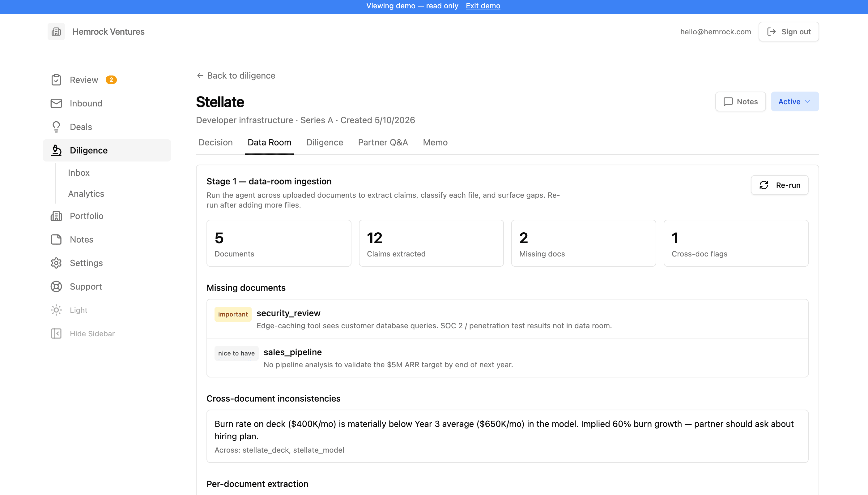
Task: Click the Exit demo link
Action: [483, 6]
